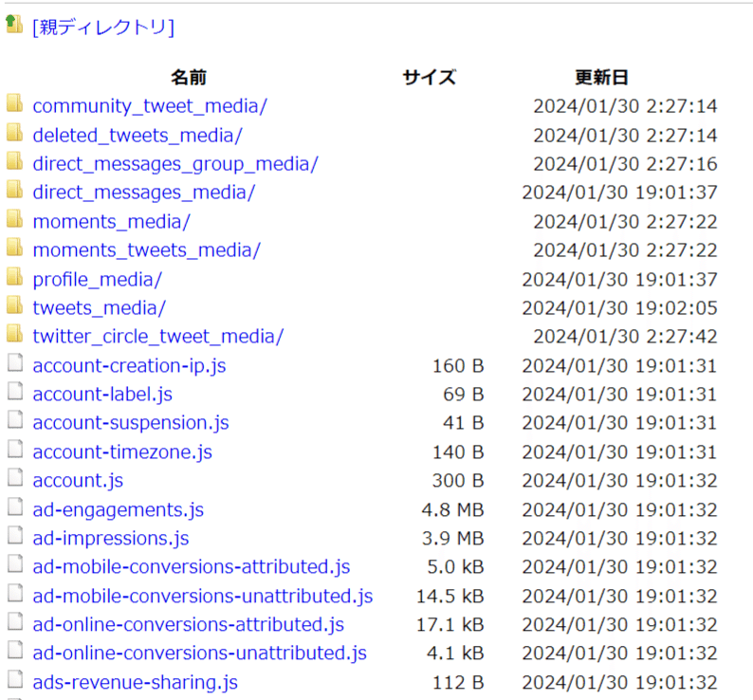Click file icon beside account.js

[15, 476]
